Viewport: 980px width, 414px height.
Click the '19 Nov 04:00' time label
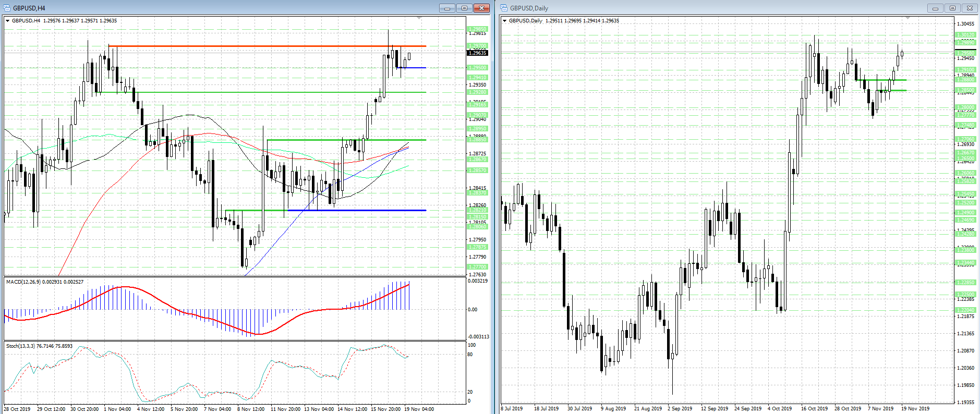point(419,409)
